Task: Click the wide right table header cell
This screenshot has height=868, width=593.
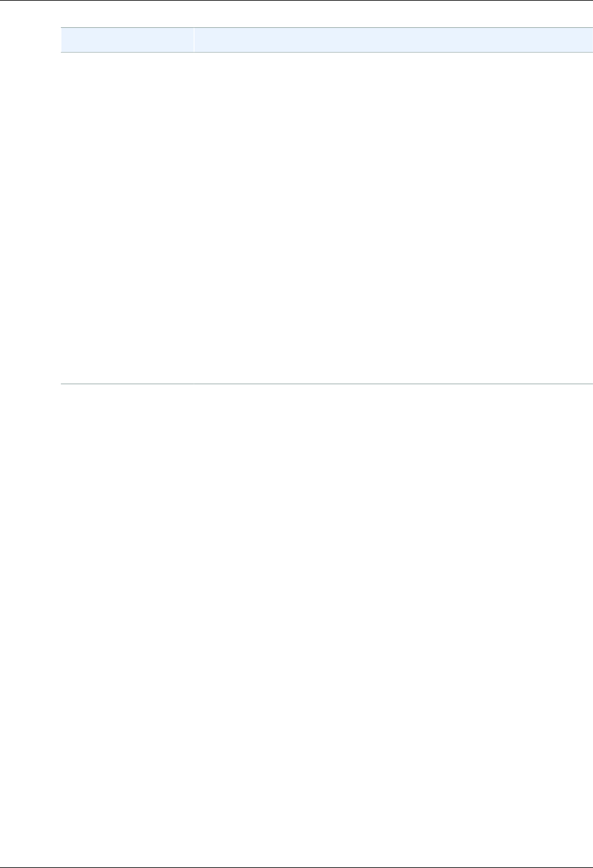Action: [x=393, y=40]
